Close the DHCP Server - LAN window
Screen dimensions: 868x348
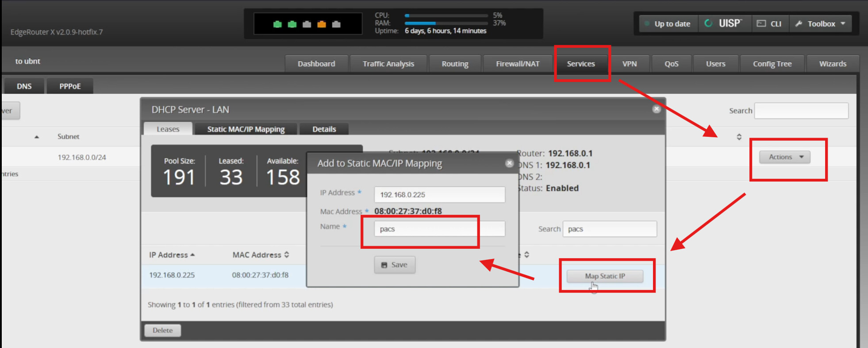[657, 109]
